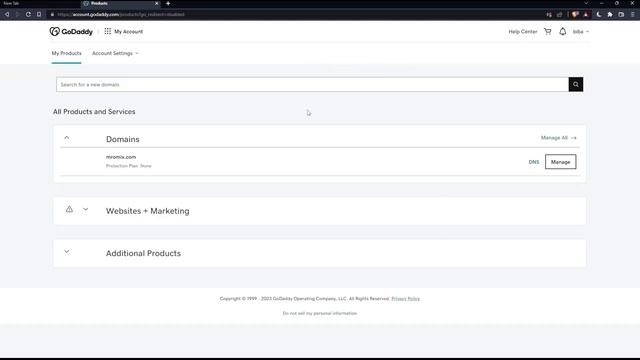
Task: Open the biba user account dropdown
Action: (581, 31)
